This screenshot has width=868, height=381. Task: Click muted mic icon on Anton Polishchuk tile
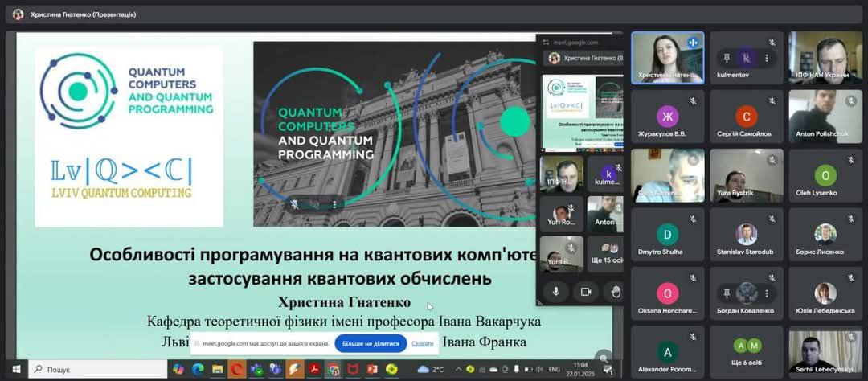click(x=851, y=100)
